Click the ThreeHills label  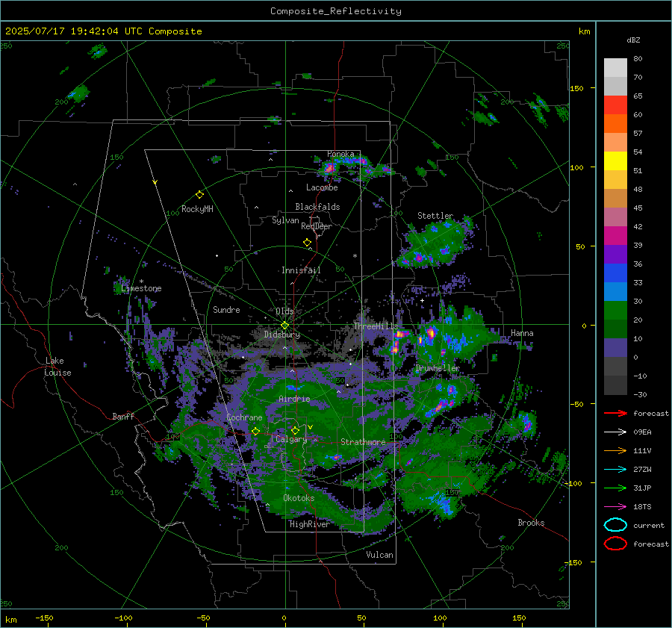click(376, 326)
